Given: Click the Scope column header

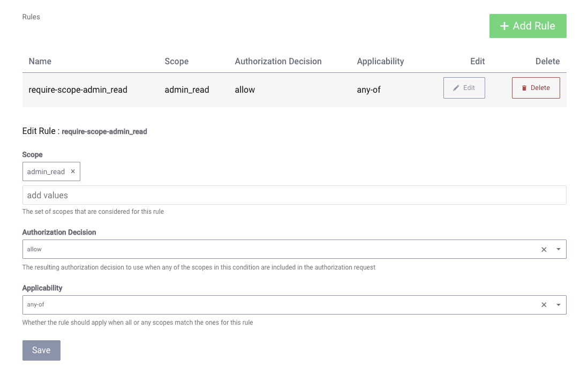Looking at the screenshot, I should pyautogui.click(x=176, y=61).
